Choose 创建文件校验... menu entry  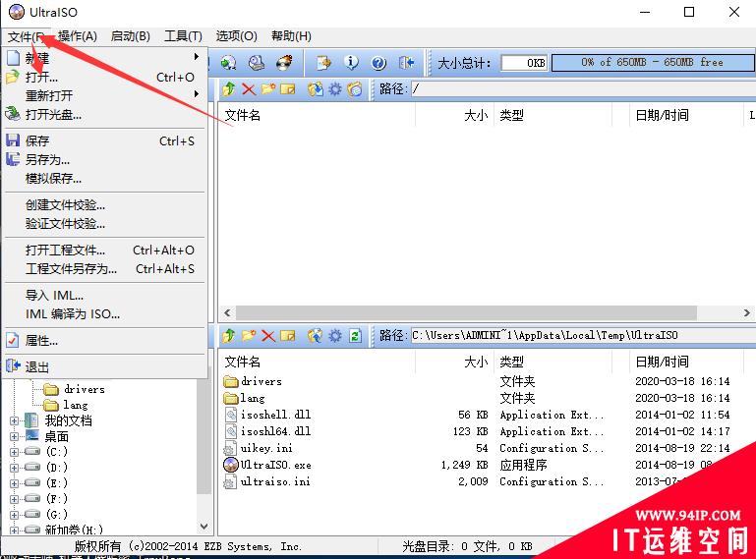[x=105, y=204]
